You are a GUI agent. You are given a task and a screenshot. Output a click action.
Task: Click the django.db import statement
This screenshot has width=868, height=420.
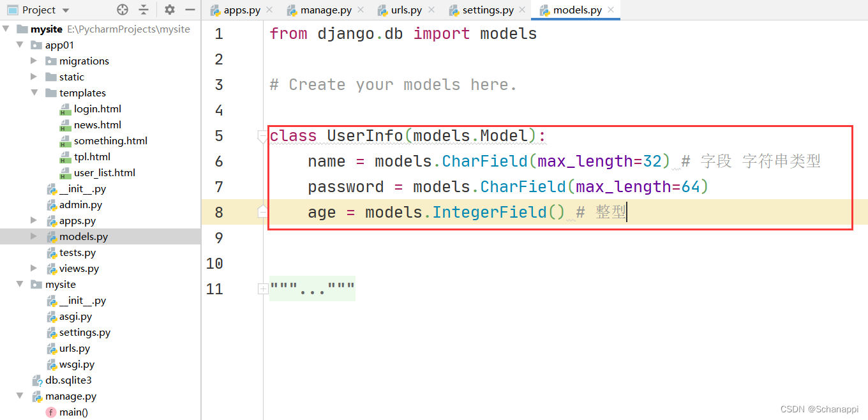coord(403,33)
